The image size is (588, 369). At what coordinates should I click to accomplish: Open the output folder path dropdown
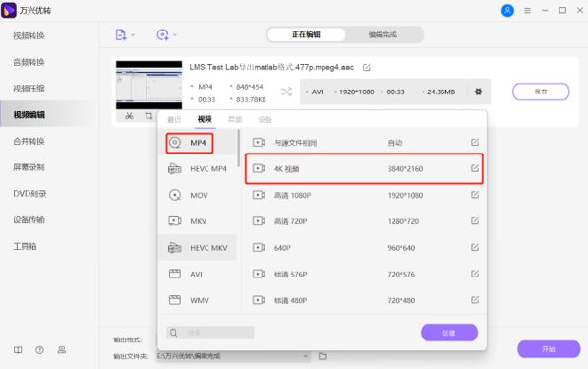[x=306, y=356]
